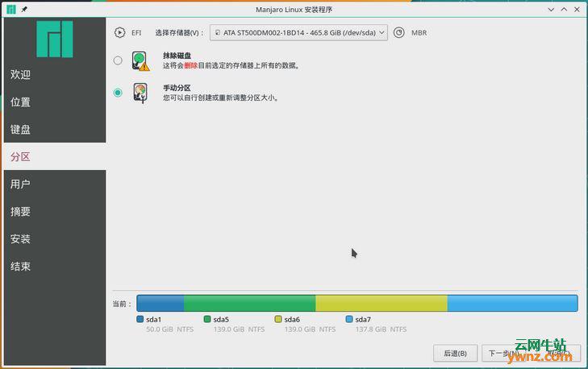588x369 pixels.
Task: Click the EFI boot mode icon
Action: pos(119,32)
